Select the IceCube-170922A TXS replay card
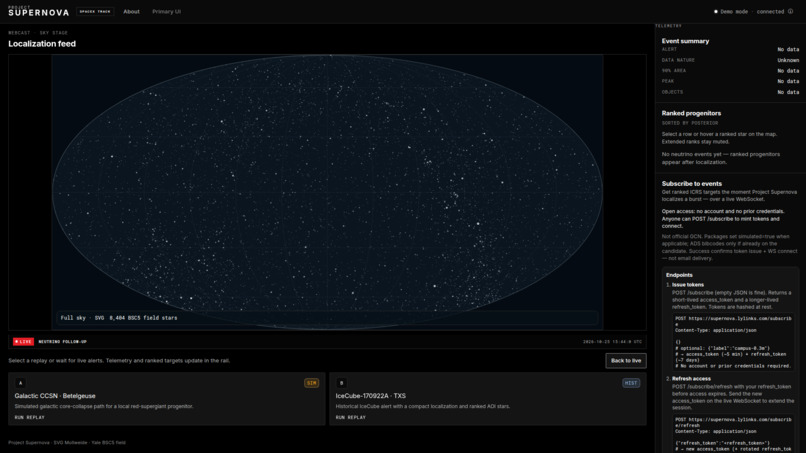This screenshot has width=806, height=453. pyautogui.click(x=488, y=399)
